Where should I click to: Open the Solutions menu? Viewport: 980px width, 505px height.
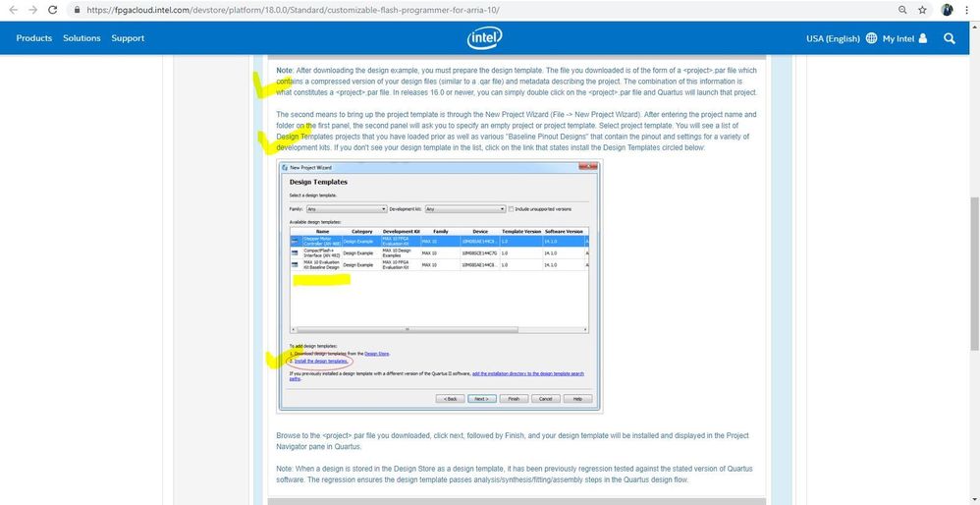click(82, 38)
